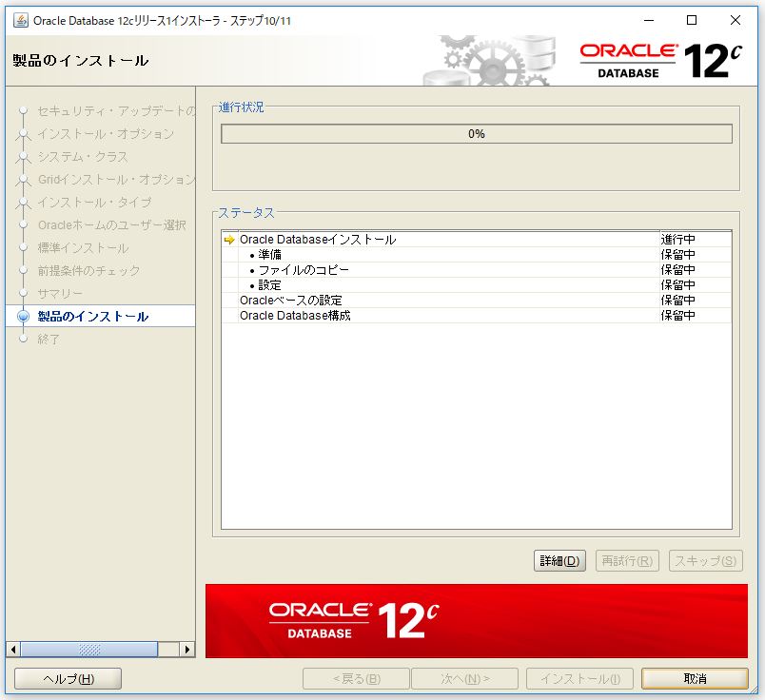Click the 0% installation progress bar
This screenshot has height=700, width=765.
[x=476, y=134]
